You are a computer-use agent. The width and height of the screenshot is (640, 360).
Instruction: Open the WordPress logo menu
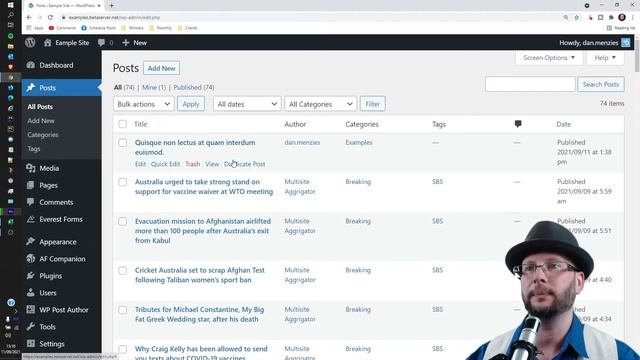tap(30, 42)
